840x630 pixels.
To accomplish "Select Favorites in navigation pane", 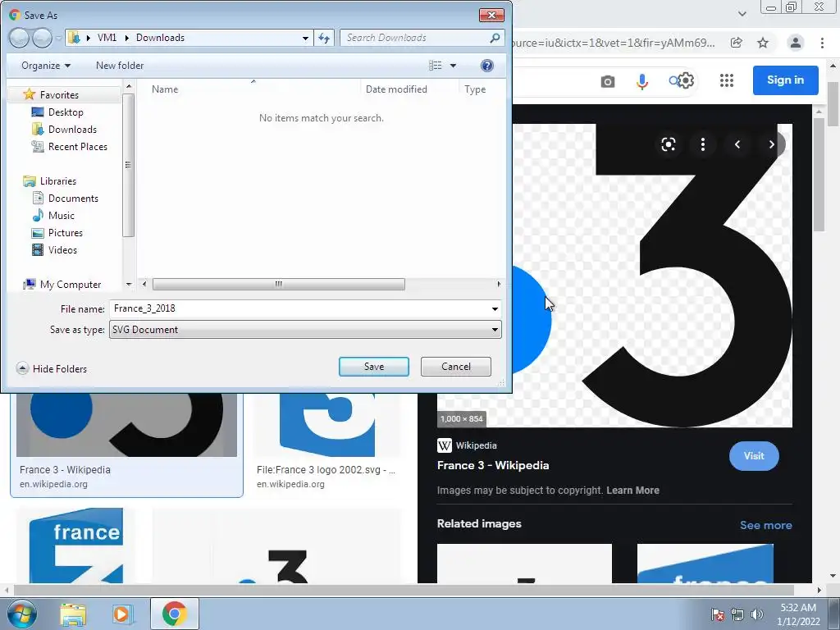I will click(x=59, y=95).
